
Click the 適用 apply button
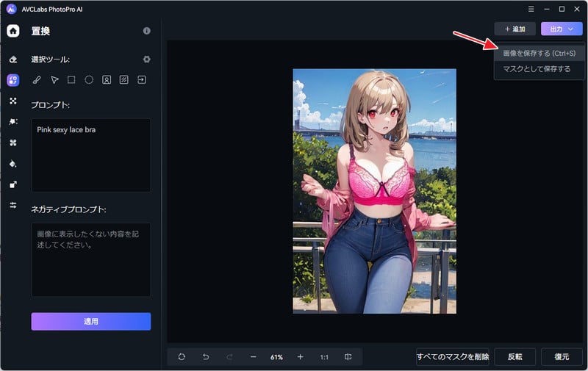coord(91,322)
